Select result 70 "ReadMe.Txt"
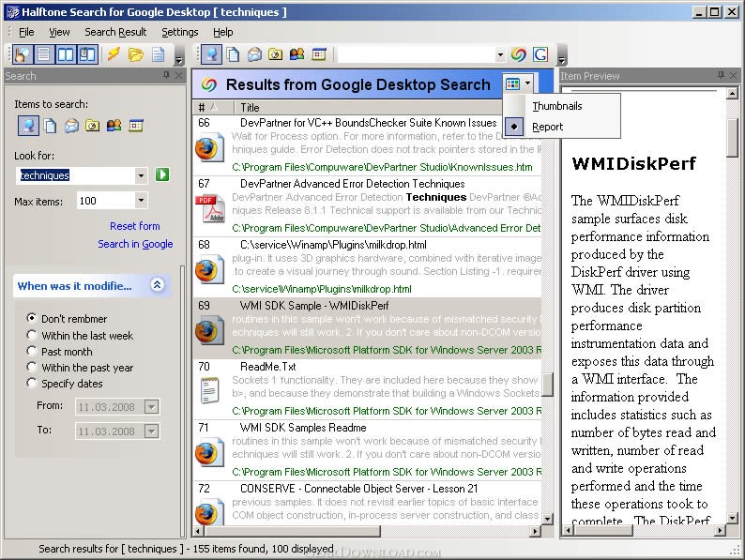Image resolution: width=745 pixels, height=560 pixels. [367, 389]
